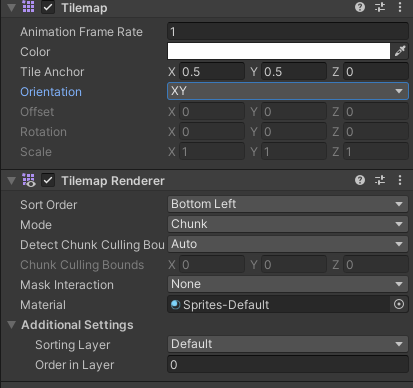The height and width of the screenshot is (388, 413).
Task: Click the Tilemap component grid icon
Action: tap(28, 7)
